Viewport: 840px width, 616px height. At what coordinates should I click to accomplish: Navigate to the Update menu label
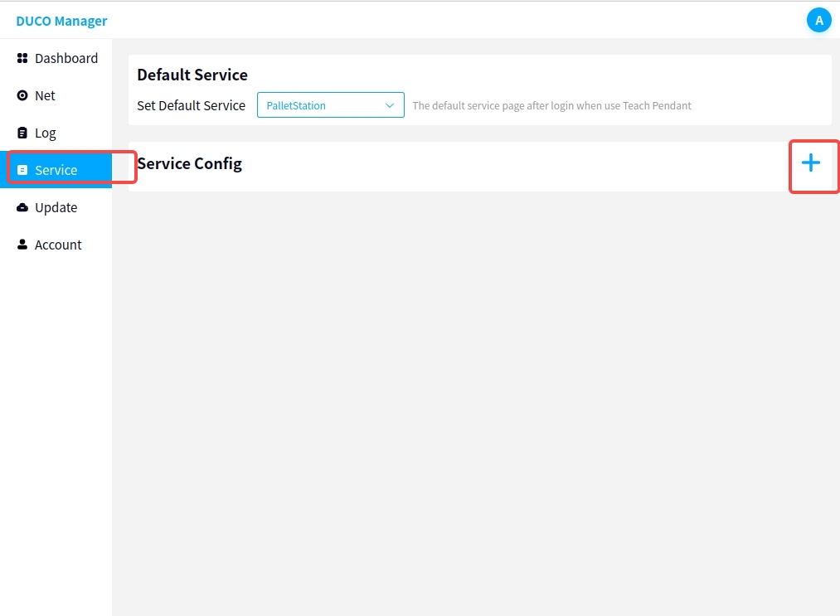56,207
